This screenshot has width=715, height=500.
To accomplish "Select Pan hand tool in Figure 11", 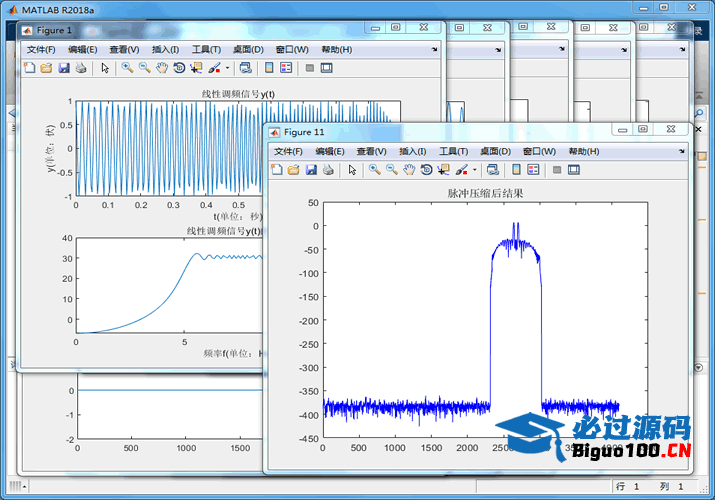I will pos(409,170).
